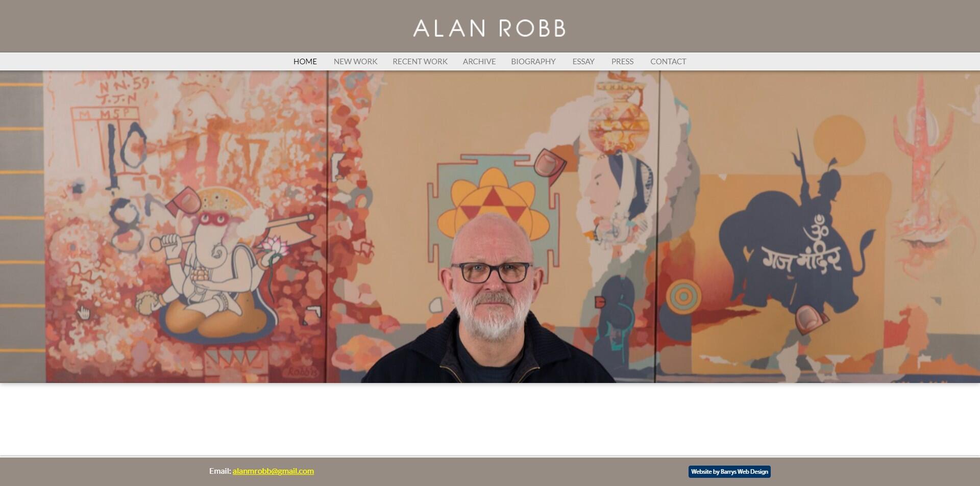Go to the HOME menu item
Screen dimensions: 980x486
(x=305, y=61)
